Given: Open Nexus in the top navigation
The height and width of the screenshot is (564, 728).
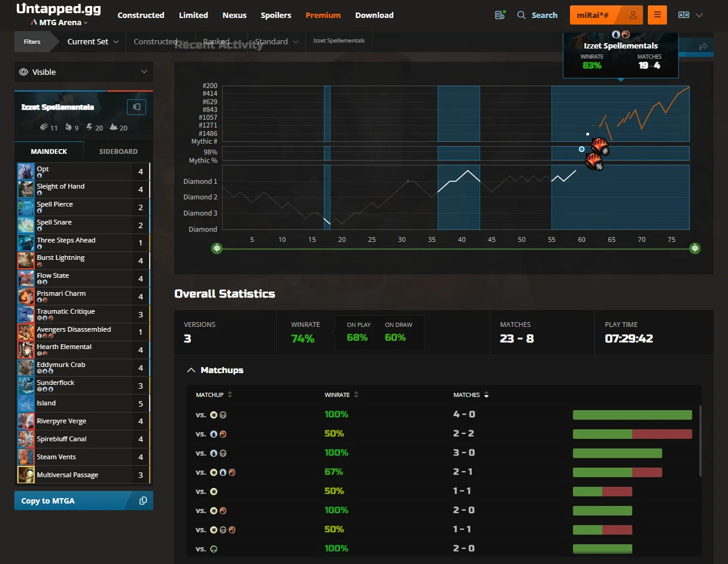Looking at the screenshot, I should [235, 15].
